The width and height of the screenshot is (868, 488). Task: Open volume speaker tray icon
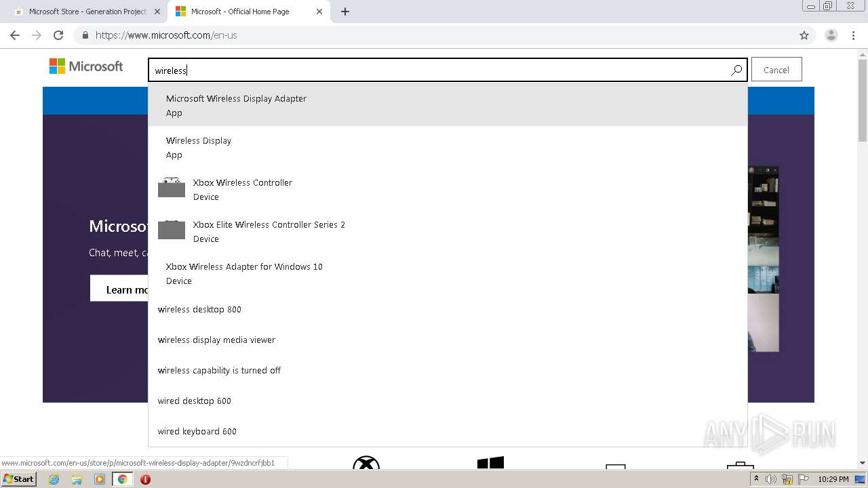pos(771,479)
